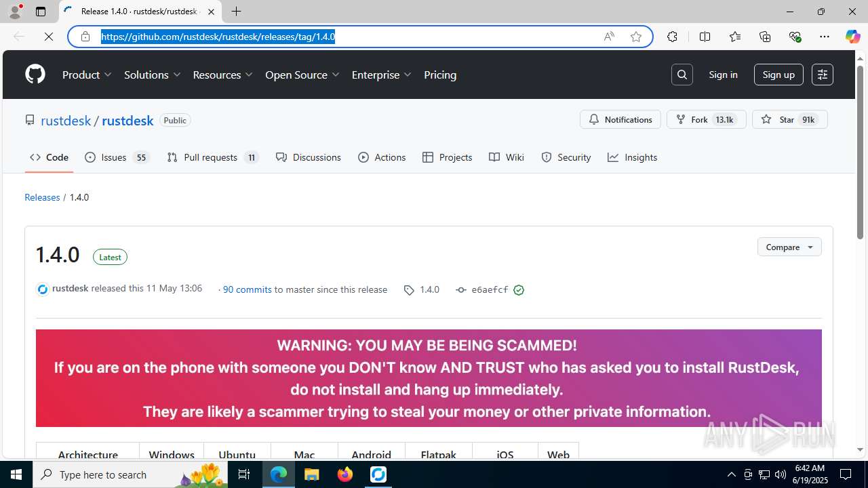Open the Collections icon
The height and width of the screenshot is (488, 868).
[x=765, y=37]
